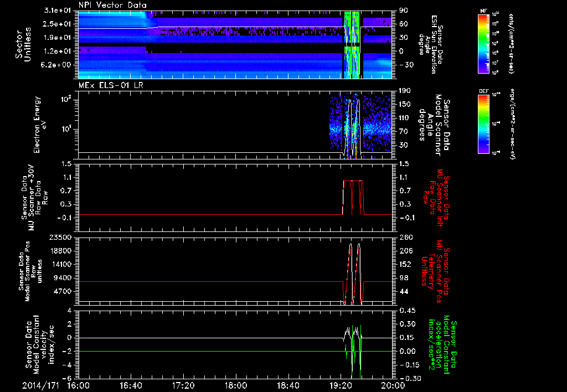Click the "2.5e+01" sector tick label
The width and height of the screenshot is (567, 392).
pos(58,24)
